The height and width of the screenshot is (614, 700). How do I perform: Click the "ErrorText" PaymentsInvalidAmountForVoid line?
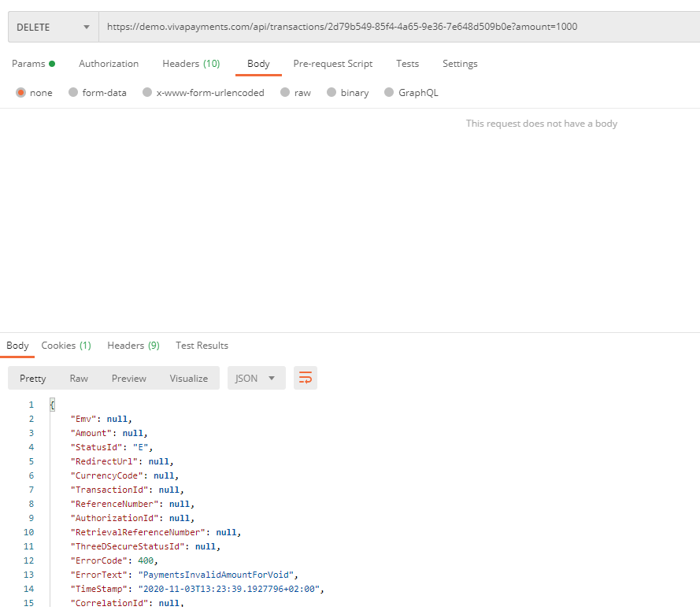184,575
